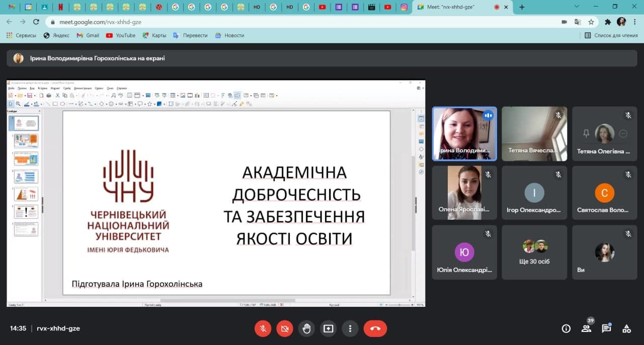The height and width of the screenshot is (345, 644).
Task: Reload the Meet page
Action: tap(36, 22)
